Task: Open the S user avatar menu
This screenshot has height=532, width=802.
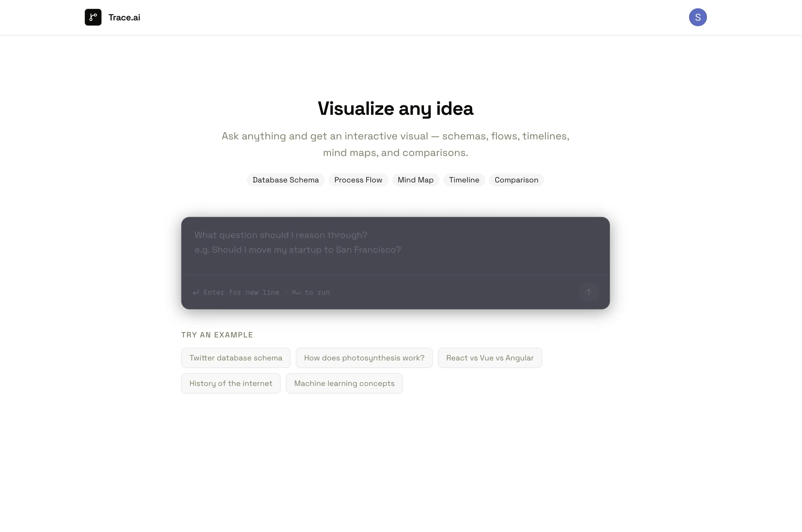Action: click(697, 17)
